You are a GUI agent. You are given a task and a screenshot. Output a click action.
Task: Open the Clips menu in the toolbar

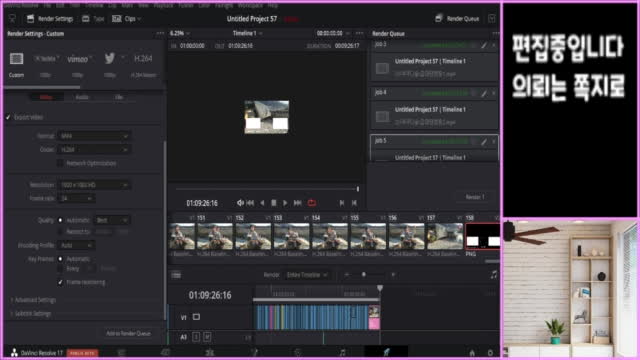127,19
